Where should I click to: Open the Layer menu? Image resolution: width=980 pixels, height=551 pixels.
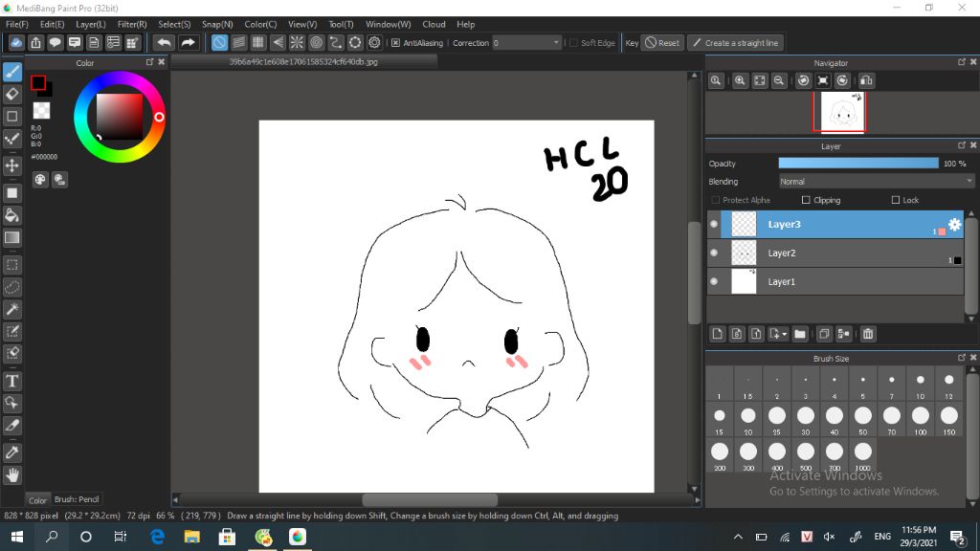click(91, 24)
